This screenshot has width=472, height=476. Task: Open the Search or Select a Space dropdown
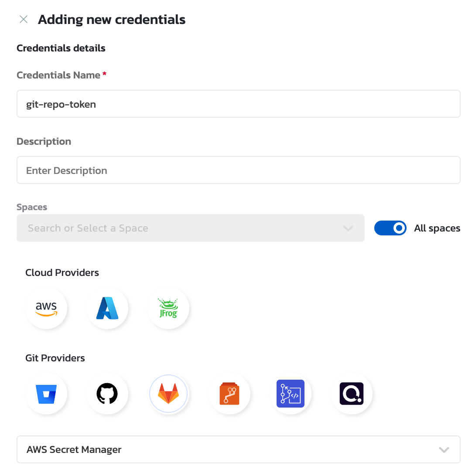pos(183,228)
